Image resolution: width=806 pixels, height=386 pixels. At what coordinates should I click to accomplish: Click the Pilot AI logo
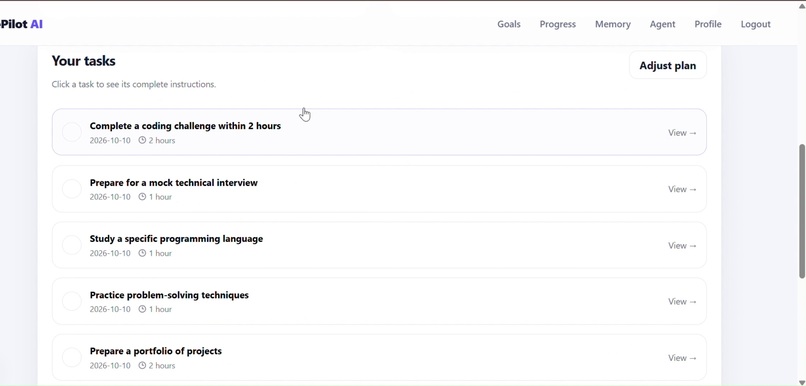(22, 24)
